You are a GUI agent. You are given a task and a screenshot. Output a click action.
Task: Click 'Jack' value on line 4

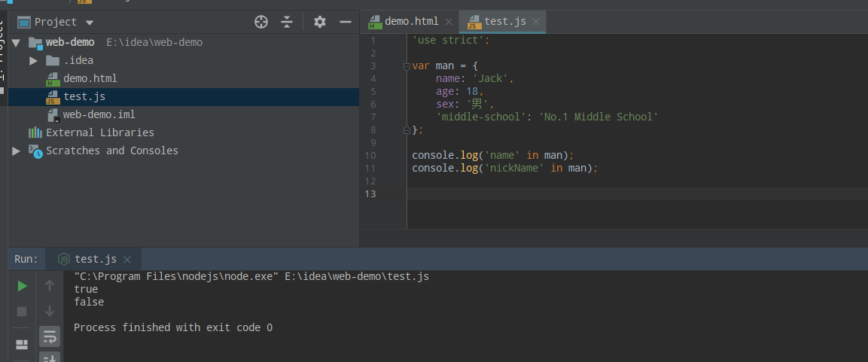(x=490, y=78)
